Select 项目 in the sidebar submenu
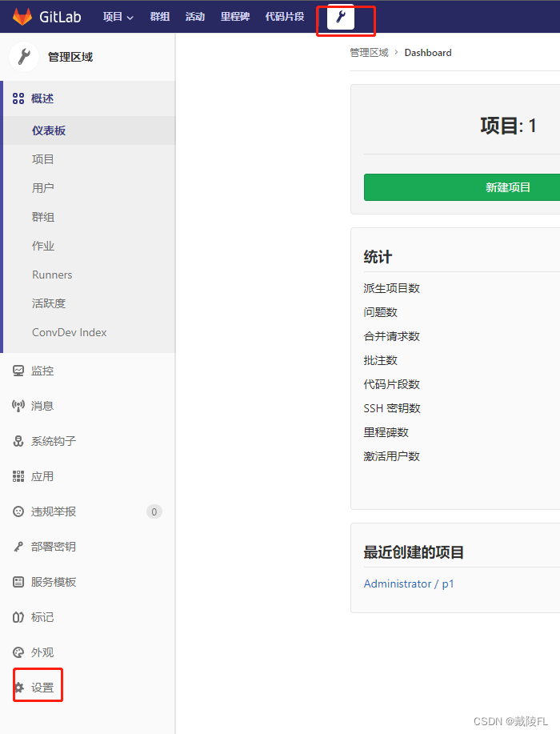Viewport: 560px width, 734px height. click(43, 159)
